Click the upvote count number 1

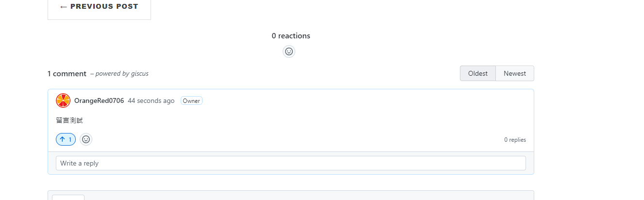point(70,139)
